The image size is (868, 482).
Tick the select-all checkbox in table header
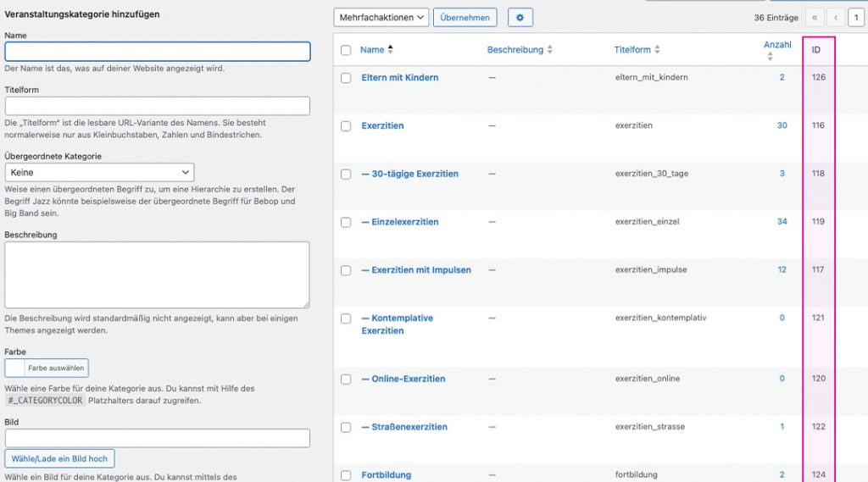pos(346,50)
